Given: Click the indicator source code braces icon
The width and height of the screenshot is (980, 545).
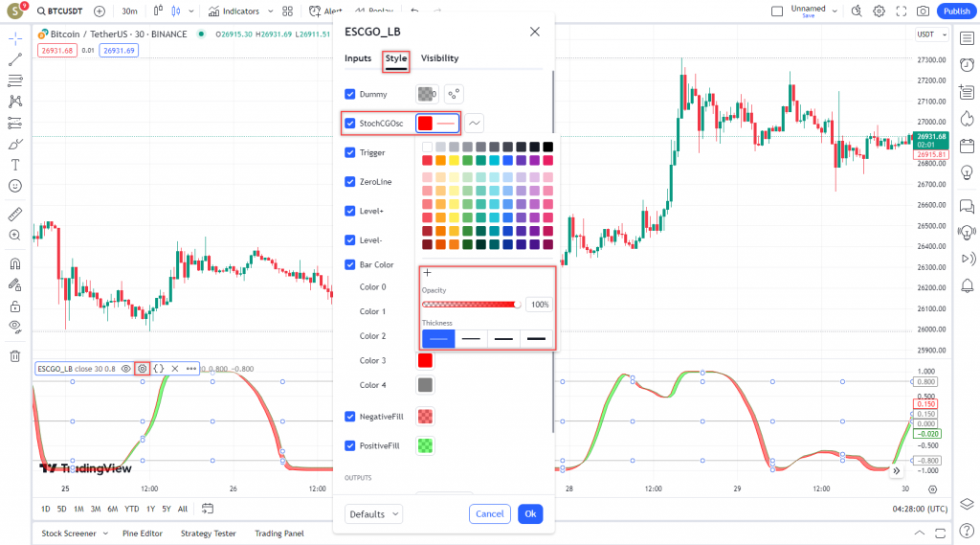Looking at the screenshot, I should pyautogui.click(x=159, y=368).
